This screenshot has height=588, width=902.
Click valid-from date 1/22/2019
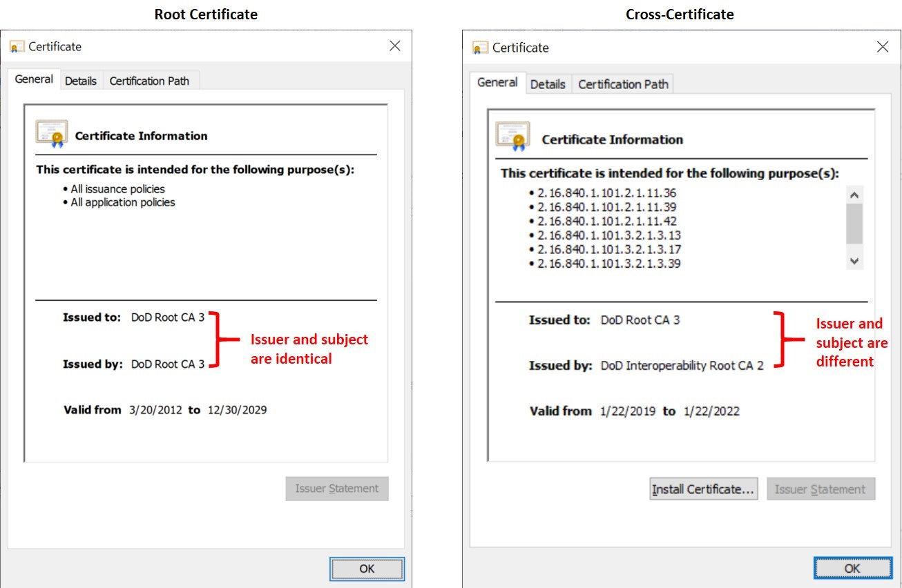coord(629,411)
